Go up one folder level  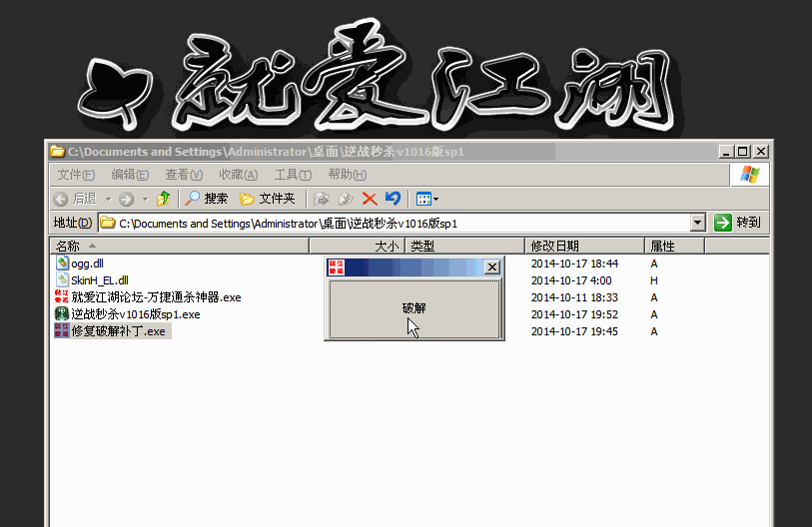coord(164,199)
